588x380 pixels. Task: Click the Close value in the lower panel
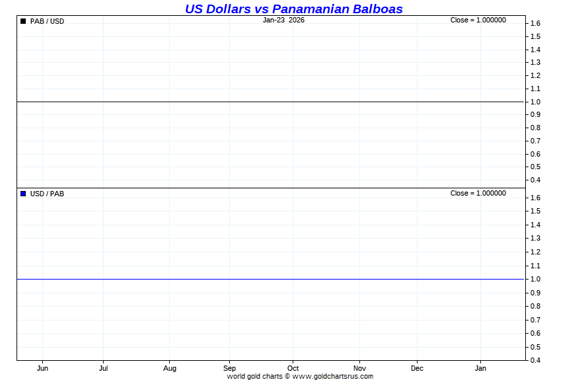[x=478, y=193]
